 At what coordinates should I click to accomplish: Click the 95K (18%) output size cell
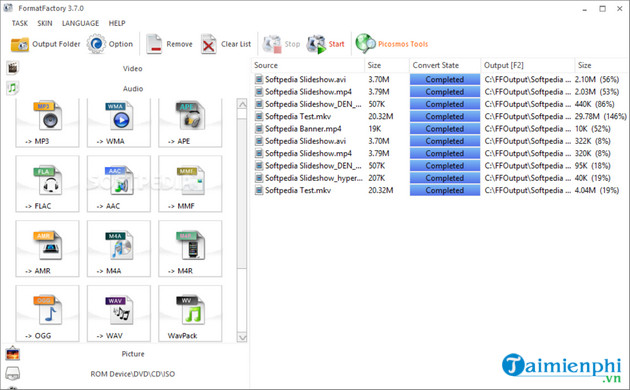pos(593,166)
